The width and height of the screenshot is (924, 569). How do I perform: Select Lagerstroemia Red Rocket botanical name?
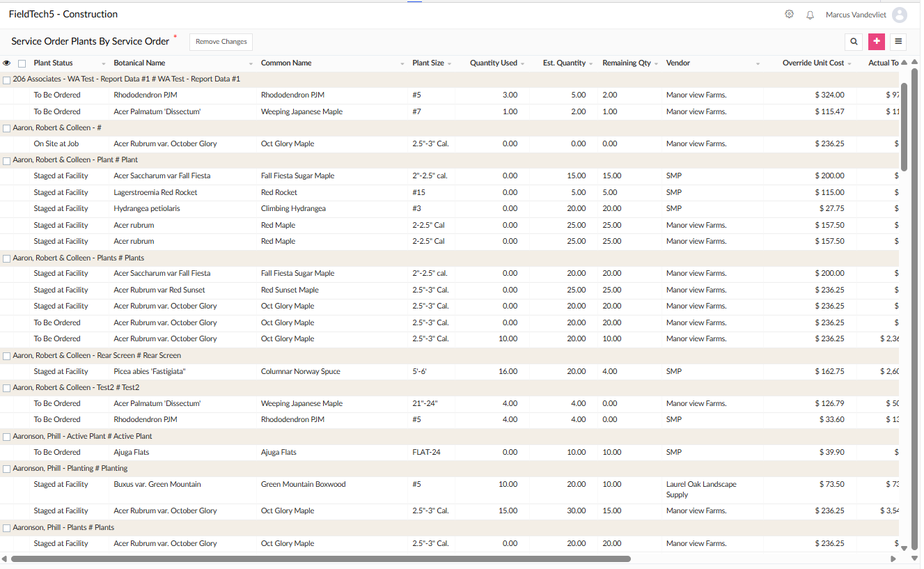[155, 193]
